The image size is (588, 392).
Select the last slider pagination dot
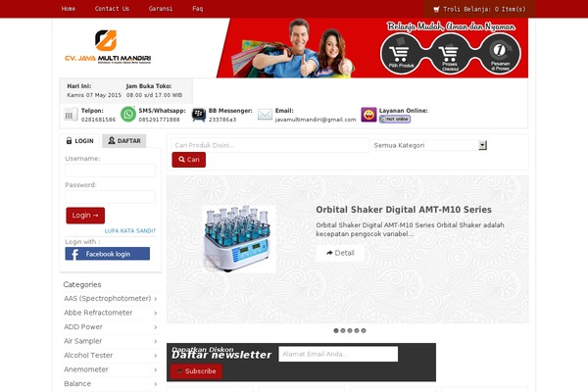coord(364,330)
